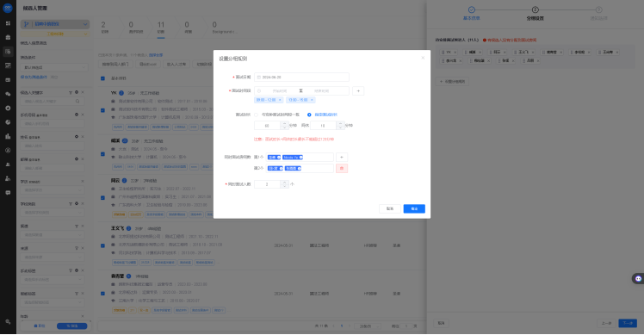Select the first unselected interview duration radio option
Image resolution: width=644 pixels, height=335 pixels.
(x=257, y=115)
